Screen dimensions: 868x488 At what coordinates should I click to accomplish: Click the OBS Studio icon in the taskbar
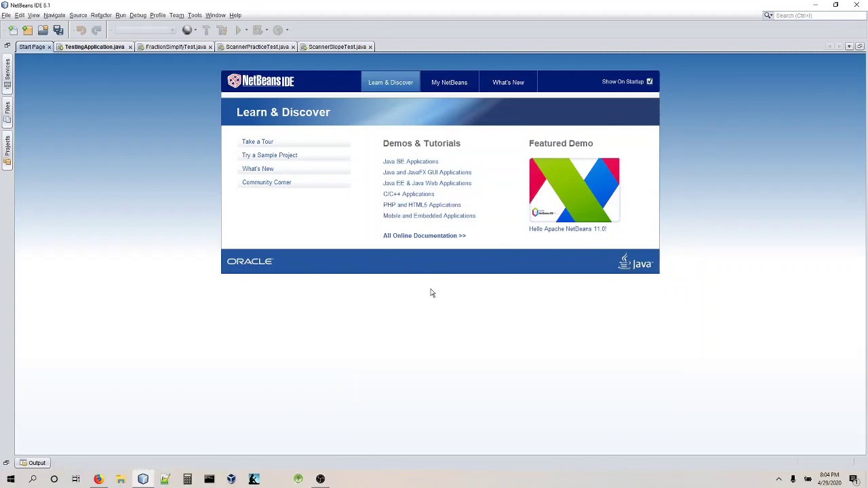click(320, 479)
